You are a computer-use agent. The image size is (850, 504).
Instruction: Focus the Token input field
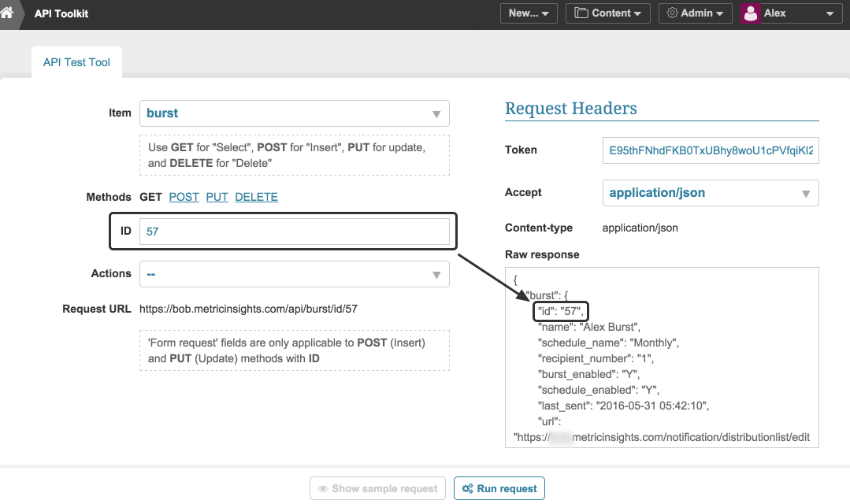(x=710, y=150)
